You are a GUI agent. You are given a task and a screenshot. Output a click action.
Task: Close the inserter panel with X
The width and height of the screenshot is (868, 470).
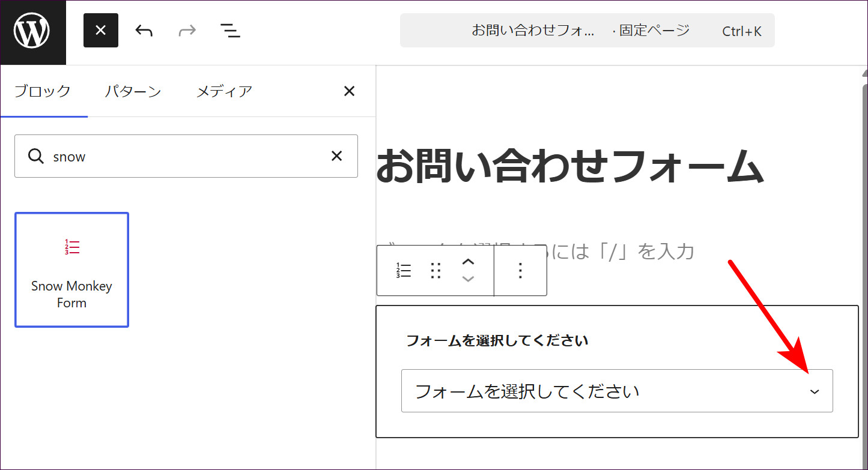pos(349,91)
